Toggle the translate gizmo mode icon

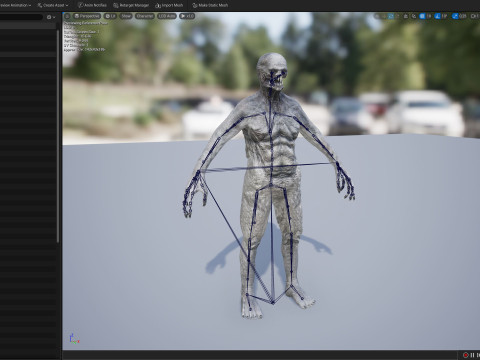point(384,16)
